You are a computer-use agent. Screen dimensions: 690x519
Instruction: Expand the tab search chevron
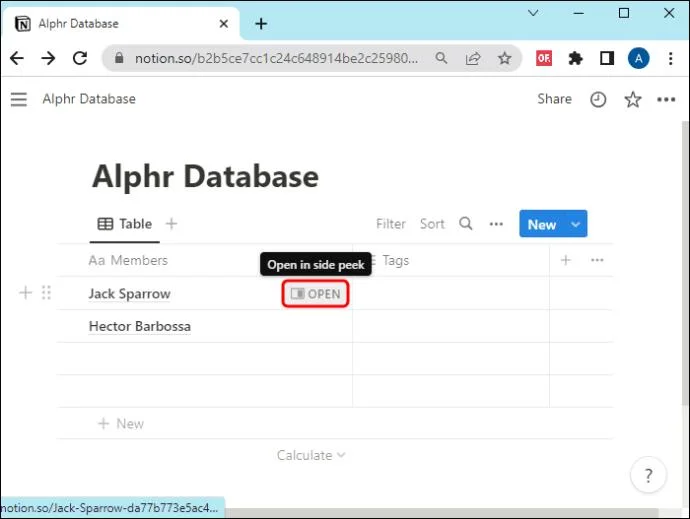pos(533,13)
